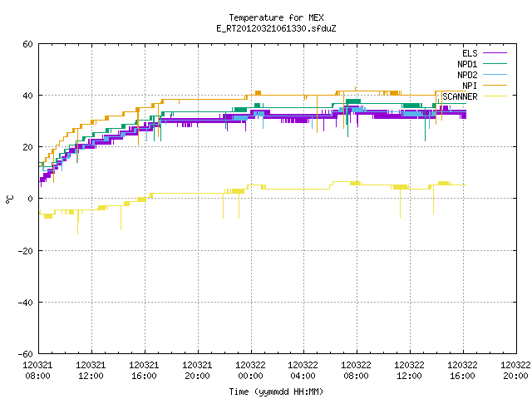Click the blue NPD2 legend line sample
532x399 pixels.
click(x=495, y=74)
